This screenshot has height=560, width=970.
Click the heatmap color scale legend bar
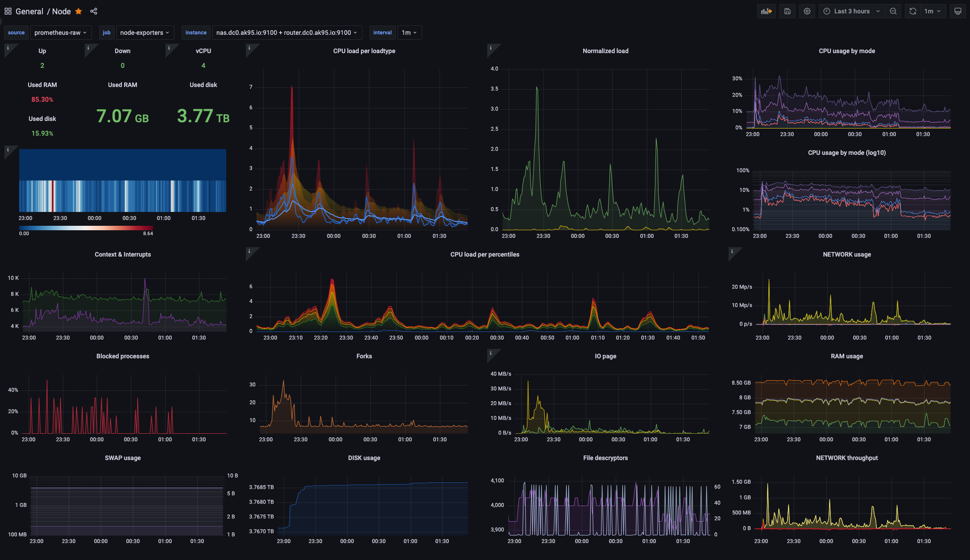pyautogui.click(x=86, y=228)
